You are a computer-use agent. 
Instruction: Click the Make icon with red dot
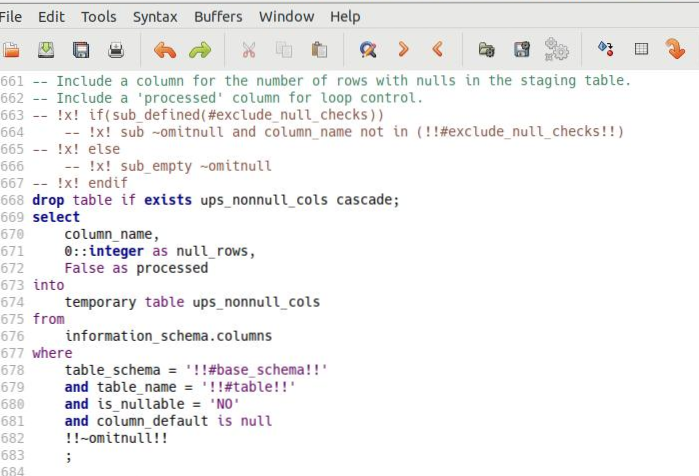click(x=605, y=48)
